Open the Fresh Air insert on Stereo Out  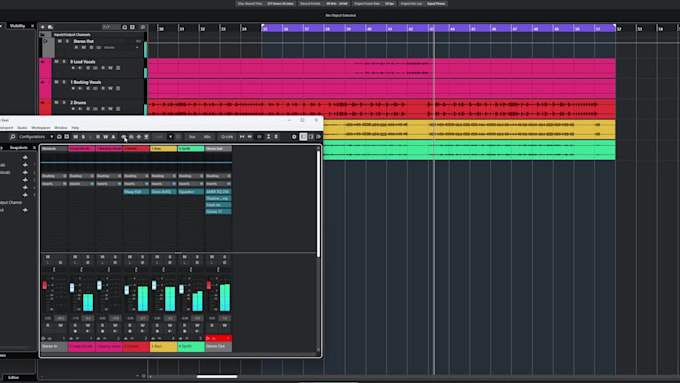[218, 205]
